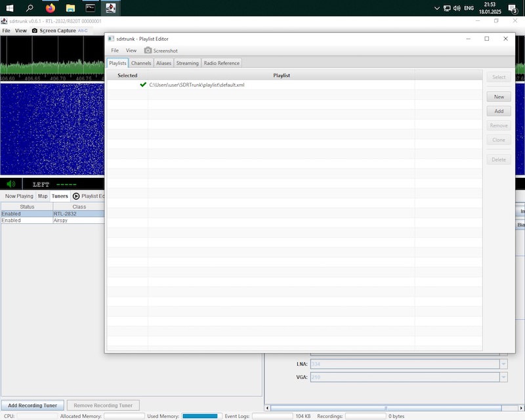The width and height of the screenshot is (525, 420).
Task: Create a New playlist
Action: point(499,96)
